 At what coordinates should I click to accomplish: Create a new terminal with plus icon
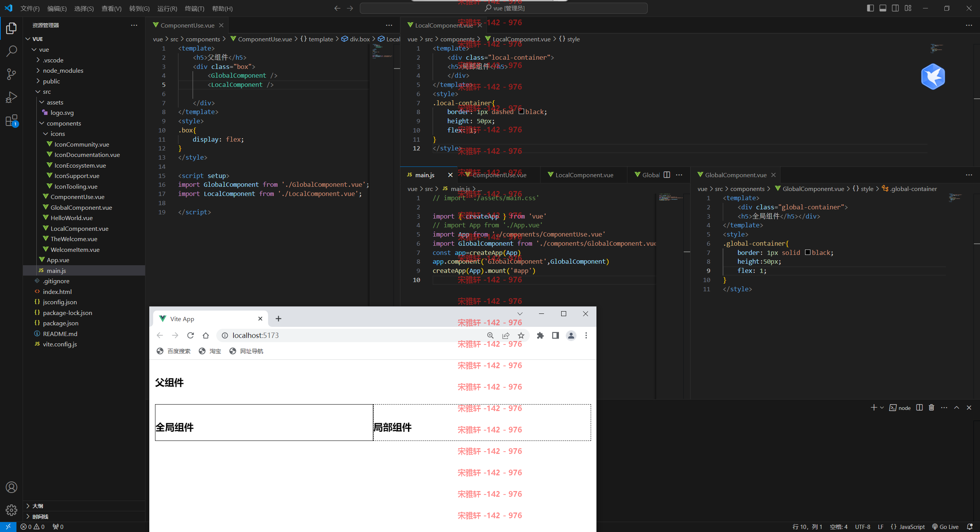(x=874, y=408)
